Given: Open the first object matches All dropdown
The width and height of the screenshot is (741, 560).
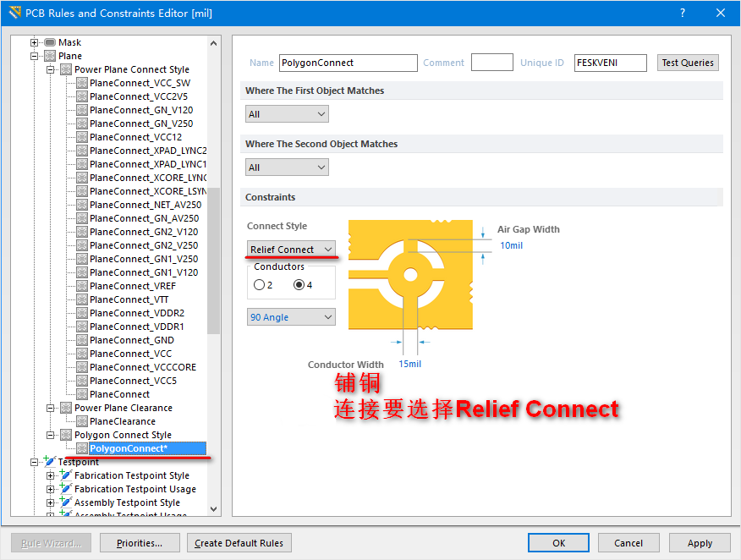Looking at the screenshot, I should [x=287, y=114].
